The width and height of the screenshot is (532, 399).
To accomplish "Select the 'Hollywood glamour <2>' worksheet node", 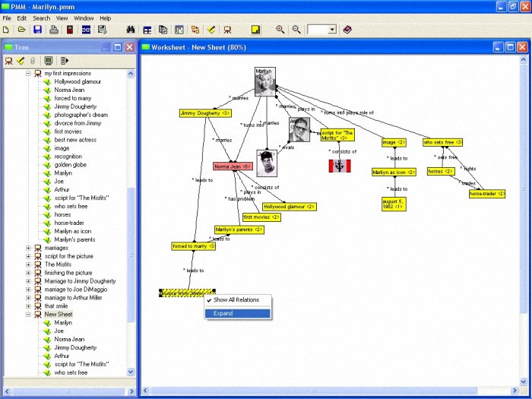I will coord(290,207).
